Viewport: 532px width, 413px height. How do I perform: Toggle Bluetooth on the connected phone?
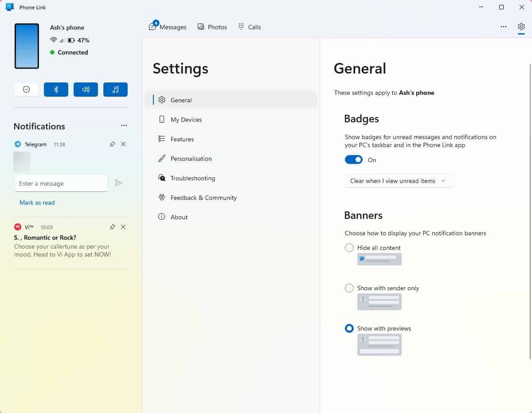[x=56, y=89]
